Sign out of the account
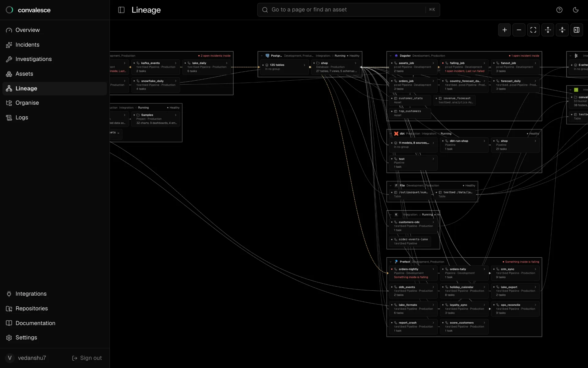The width and height of the screenshot is (588, 368). coord(87,358)
